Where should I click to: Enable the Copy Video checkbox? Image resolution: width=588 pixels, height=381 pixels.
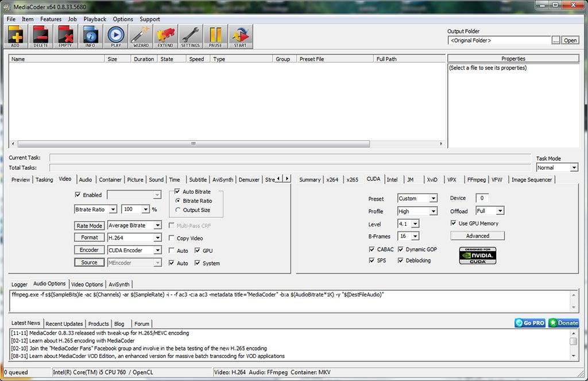tap(171, 238)
